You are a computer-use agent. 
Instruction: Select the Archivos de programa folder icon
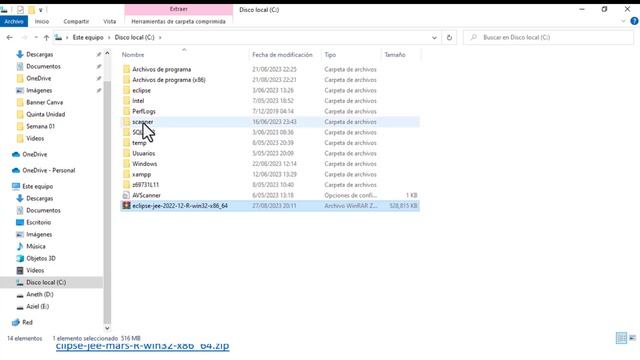pos(127,69)
